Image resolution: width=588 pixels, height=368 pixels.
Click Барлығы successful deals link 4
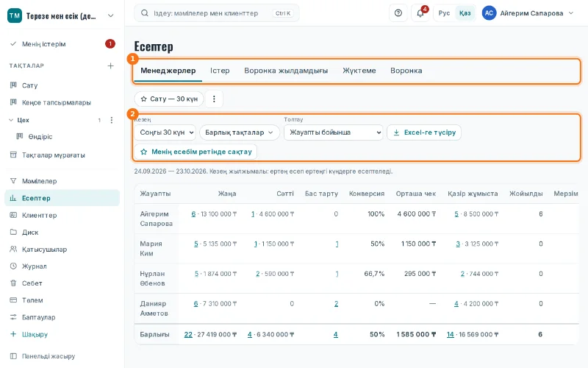pos(249,335)
